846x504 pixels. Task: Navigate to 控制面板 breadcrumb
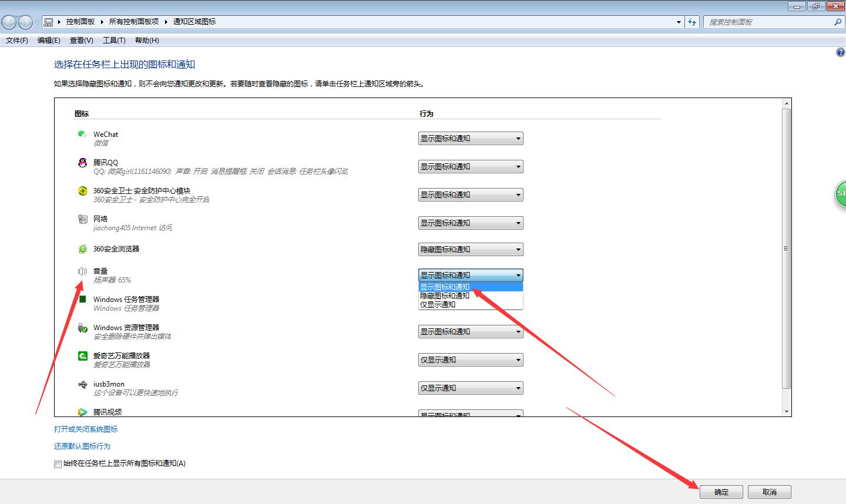(80, 22)
